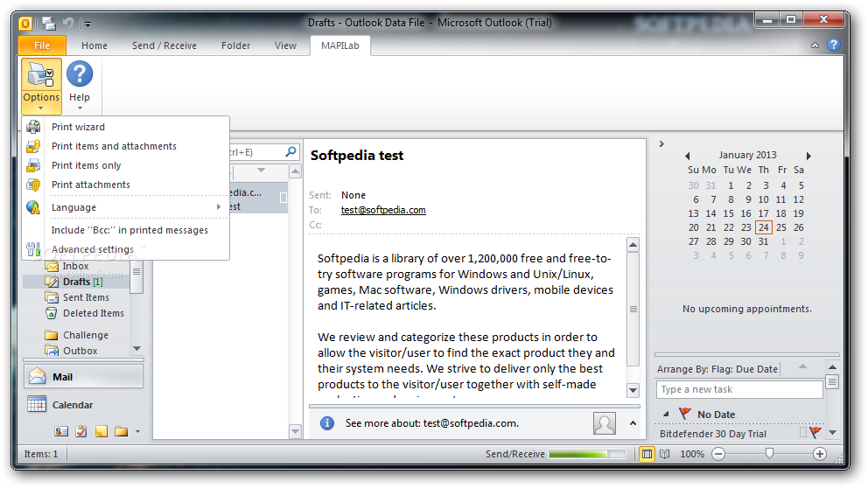Open the Help button in the ribbon
Image resolution: width=868 pixels, height=488 pixels.
click(x=80, y=87)
